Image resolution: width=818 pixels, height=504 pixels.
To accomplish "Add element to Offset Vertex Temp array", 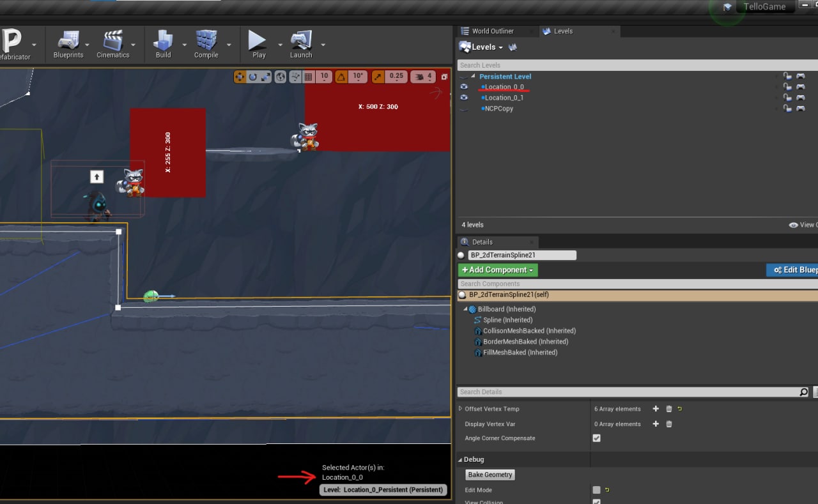I will click(x=656, y=409).
